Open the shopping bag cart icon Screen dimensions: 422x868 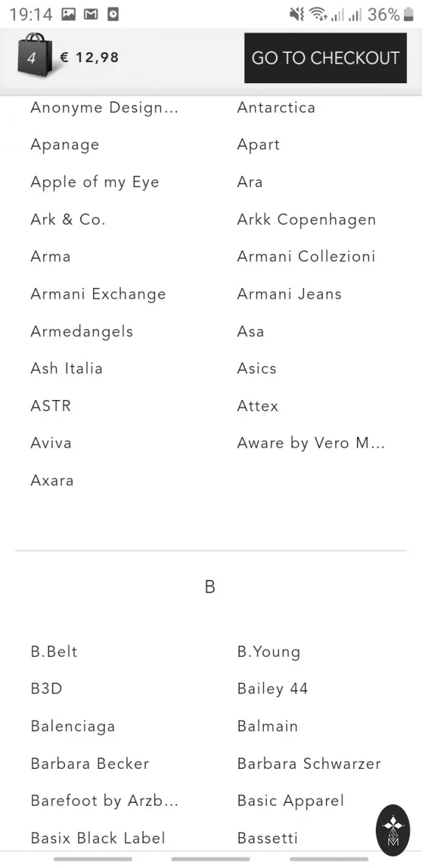coord(33,54)
